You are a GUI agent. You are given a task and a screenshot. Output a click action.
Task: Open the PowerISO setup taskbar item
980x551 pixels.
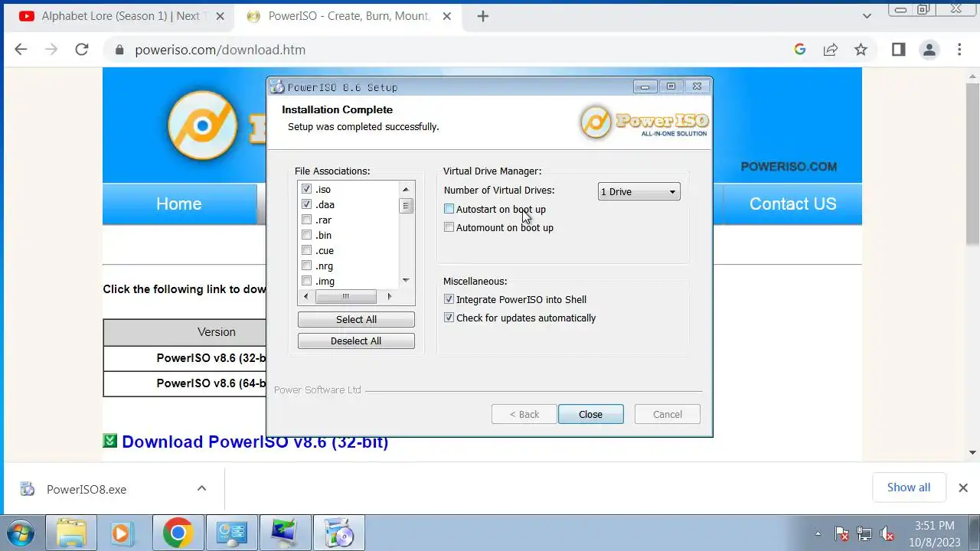click(338, 533)
